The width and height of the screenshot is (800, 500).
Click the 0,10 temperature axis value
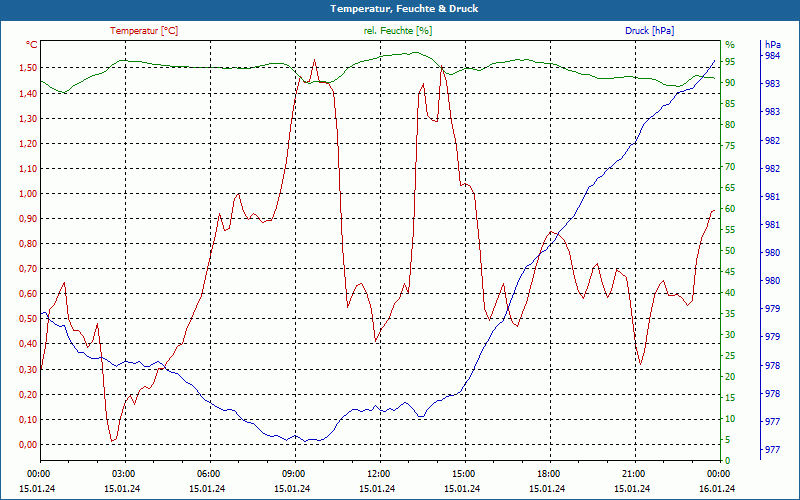click(28, 419)
